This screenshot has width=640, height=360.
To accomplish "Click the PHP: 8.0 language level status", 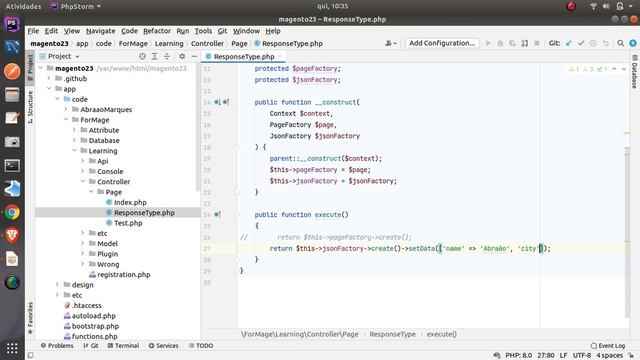I will 518,356.
